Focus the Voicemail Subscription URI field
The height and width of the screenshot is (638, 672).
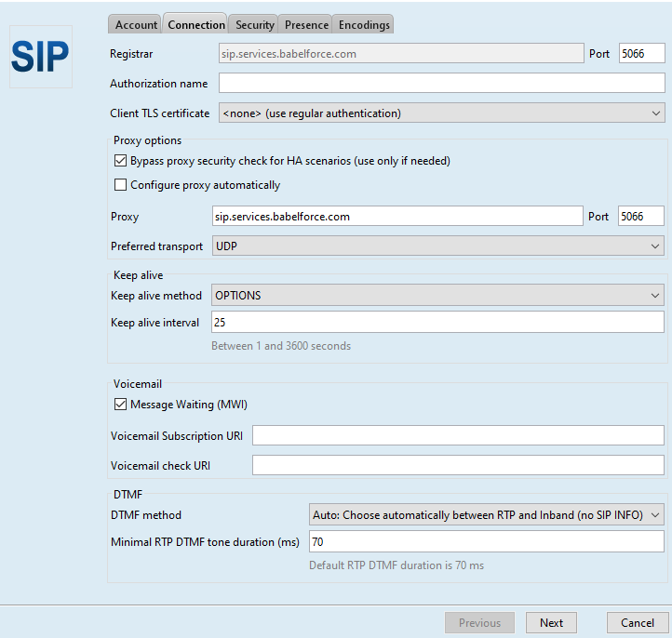click(458, 435)
